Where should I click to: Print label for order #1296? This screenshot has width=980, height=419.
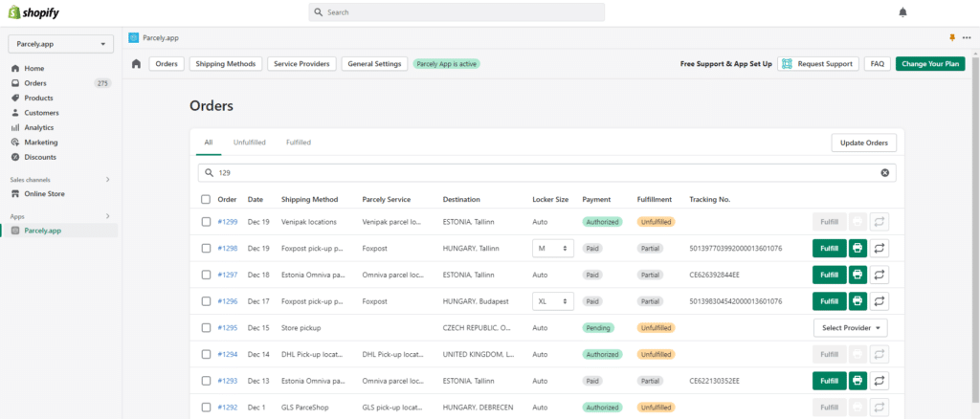pyautogui.click(x=857, y=301)
